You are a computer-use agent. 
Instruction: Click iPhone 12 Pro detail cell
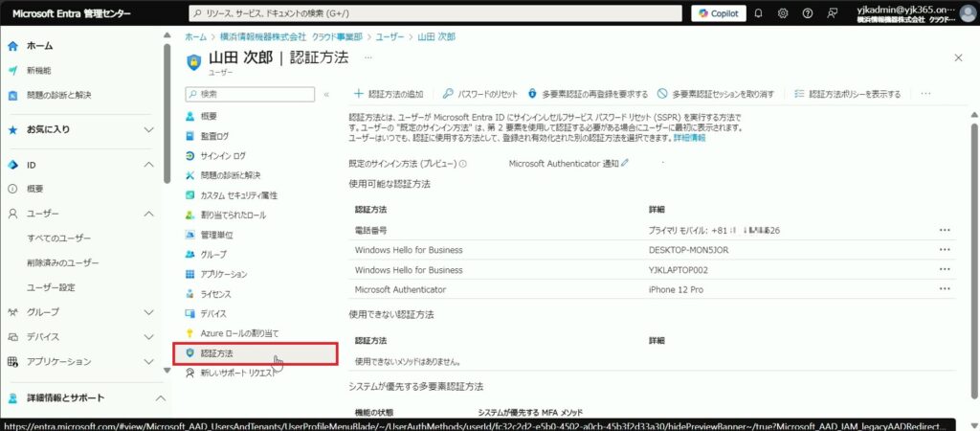677,289
